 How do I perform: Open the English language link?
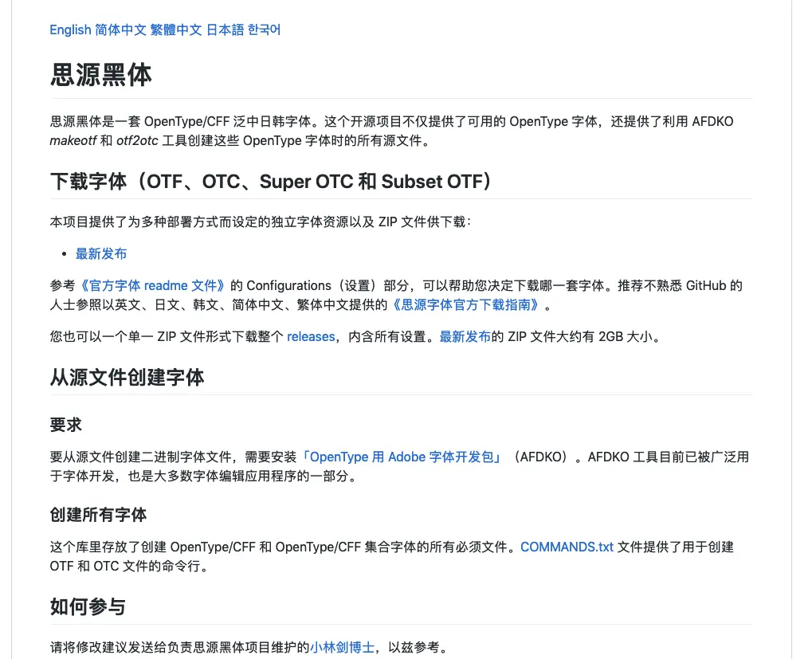pyautogui.click(x=70, y=30)
